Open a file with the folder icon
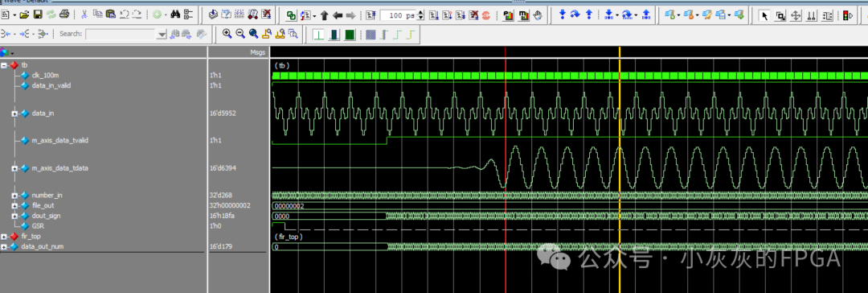 click(24, 15)
